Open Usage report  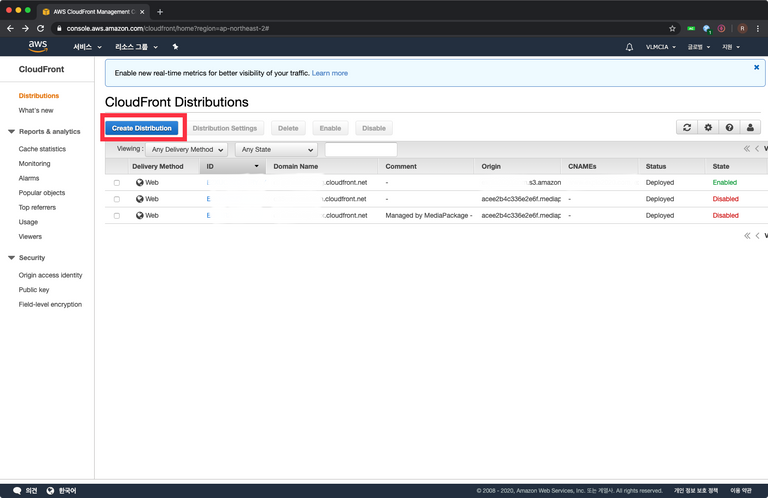click(28, 222)
